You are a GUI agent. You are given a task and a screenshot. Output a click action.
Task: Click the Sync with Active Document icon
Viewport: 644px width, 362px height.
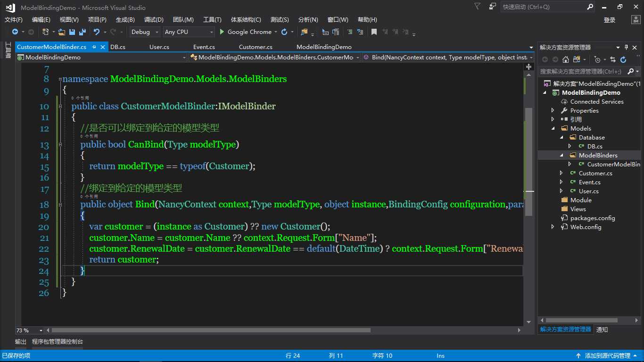(x=613, y=59)
